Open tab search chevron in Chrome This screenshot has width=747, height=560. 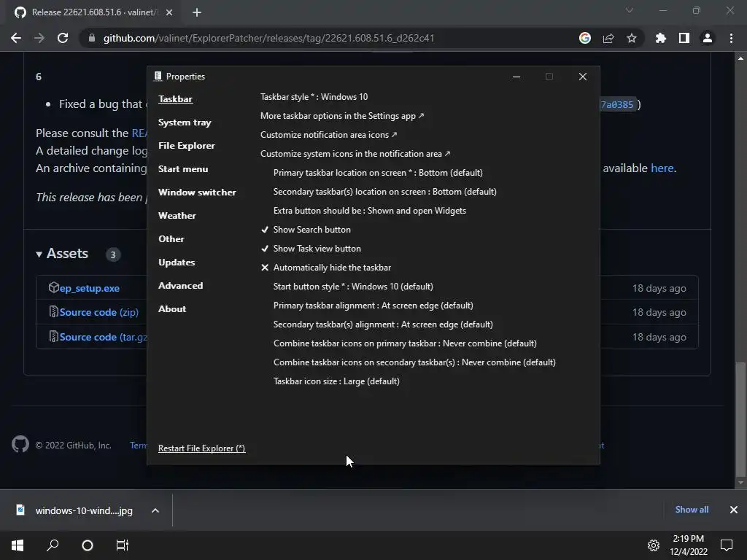coord(630,10)
